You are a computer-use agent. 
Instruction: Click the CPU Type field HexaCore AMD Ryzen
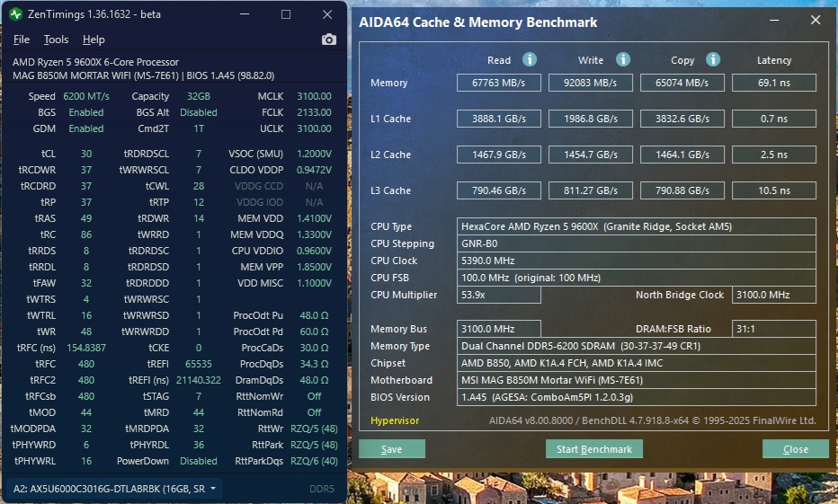click(636, 226)
